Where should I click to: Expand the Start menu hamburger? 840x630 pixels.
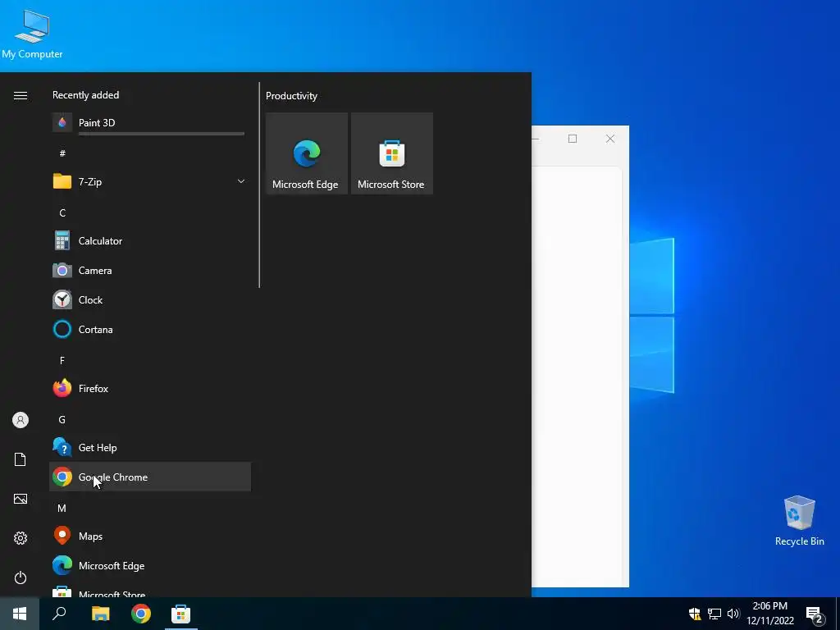[21, 95]
